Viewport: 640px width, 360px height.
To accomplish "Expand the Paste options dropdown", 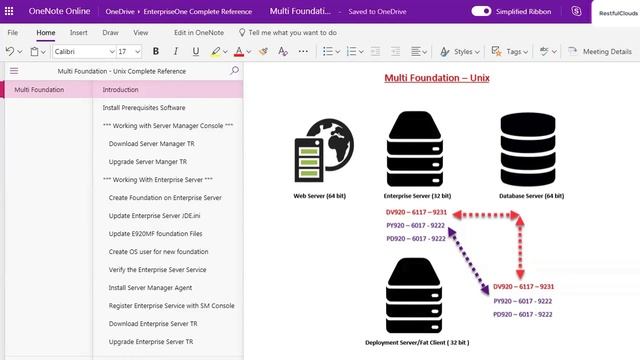I will pyautogui.click(x=43, y=52).
